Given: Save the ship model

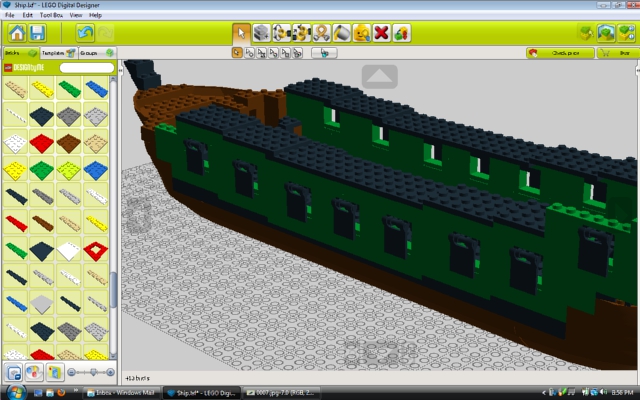Looking at the screenshot, I should 37,33.
